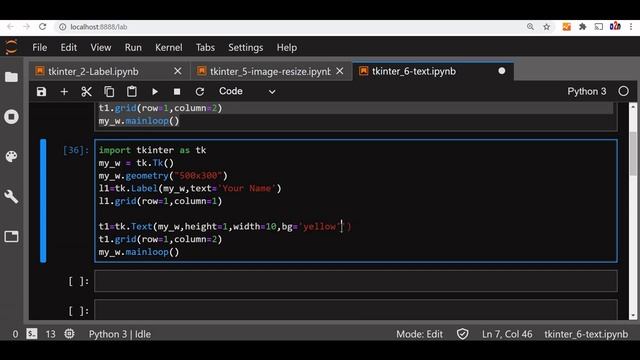Open the Chrome three-dot menu
Viewport: 640px width, 360px height.
(x=631, y=27)
